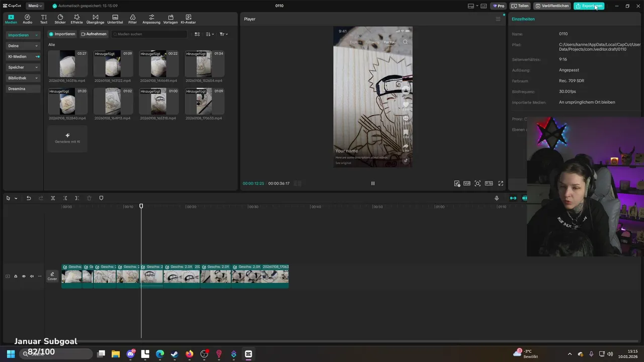
Task: Open the Einzelheiten tab
Action: [x=523, y=19]
